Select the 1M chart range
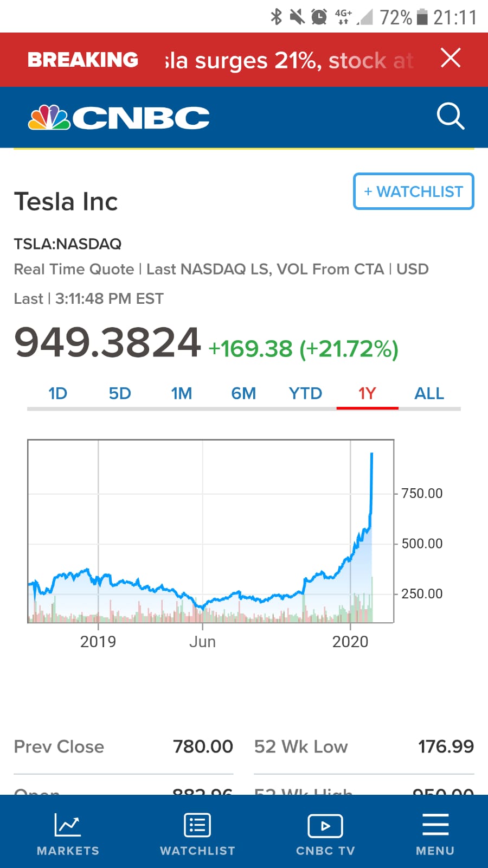Viewport: 488px width, 868px height. pos(182,393)
